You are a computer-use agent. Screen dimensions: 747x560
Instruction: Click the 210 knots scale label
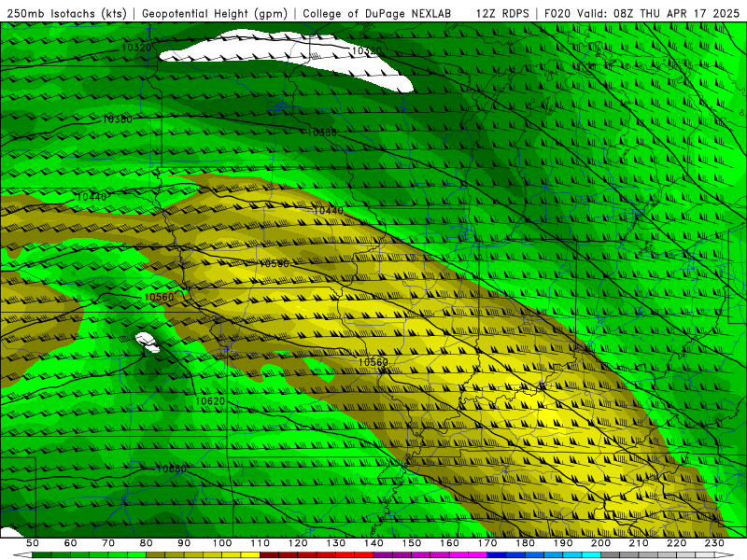[x=639, y=543]
